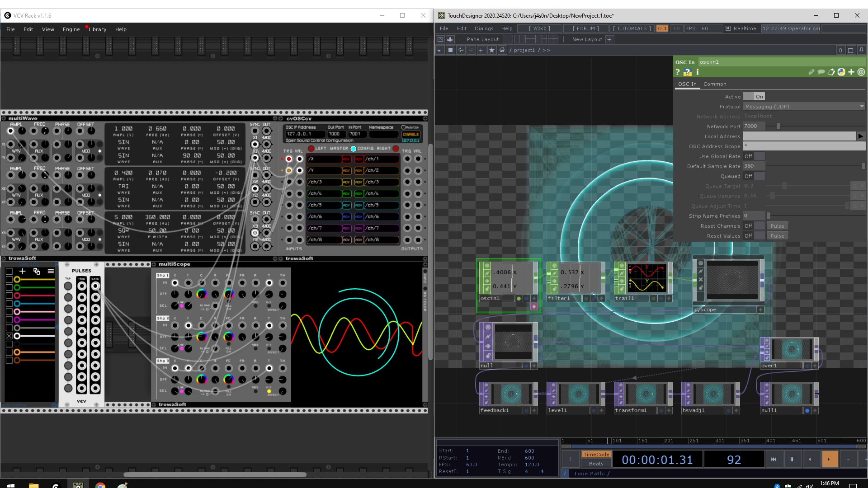Click the comment bubble icon in parameters

821,72
